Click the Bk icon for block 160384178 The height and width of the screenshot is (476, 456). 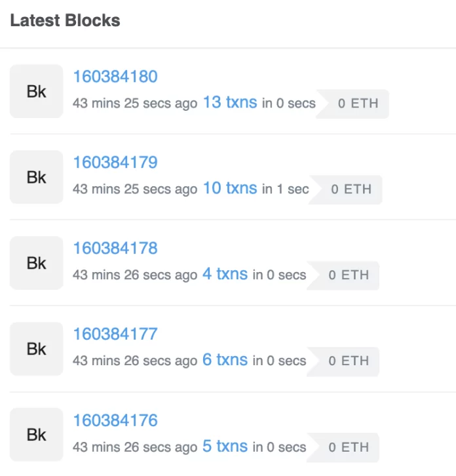[36, 263]
